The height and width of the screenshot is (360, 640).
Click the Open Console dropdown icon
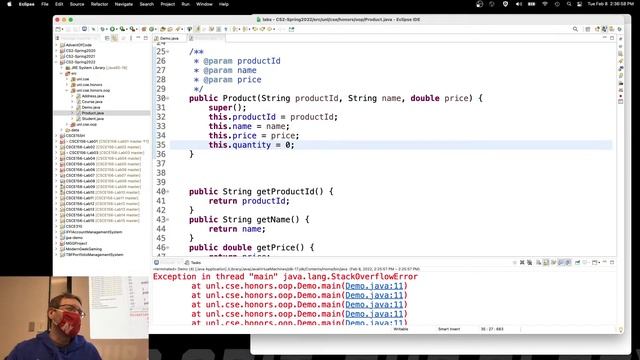(596, 262)
